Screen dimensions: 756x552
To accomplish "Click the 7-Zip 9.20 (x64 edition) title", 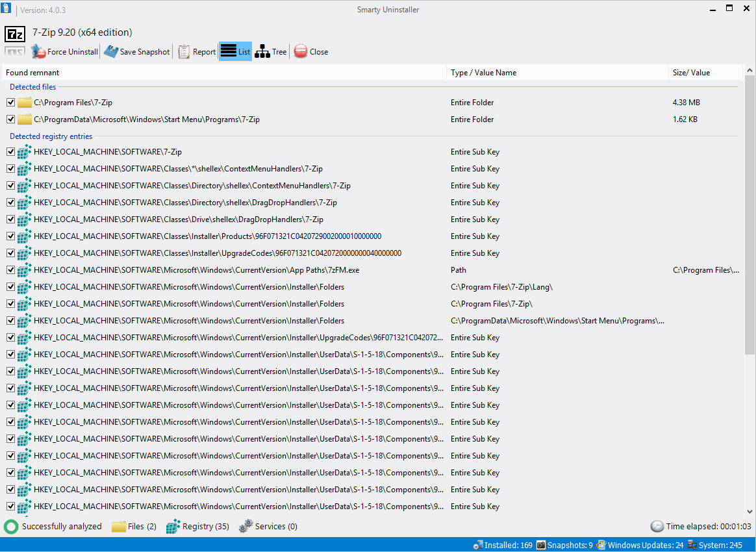I will (82, 32).
